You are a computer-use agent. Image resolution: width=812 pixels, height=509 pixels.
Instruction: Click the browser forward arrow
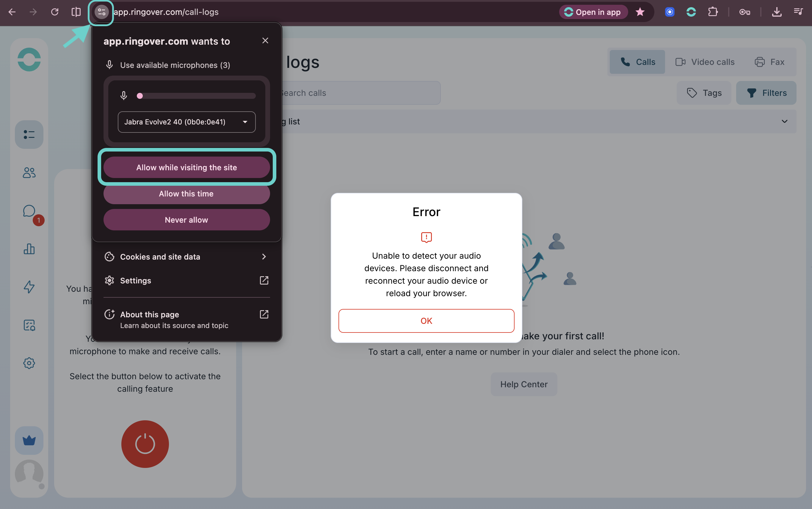(x=33, y=12)
